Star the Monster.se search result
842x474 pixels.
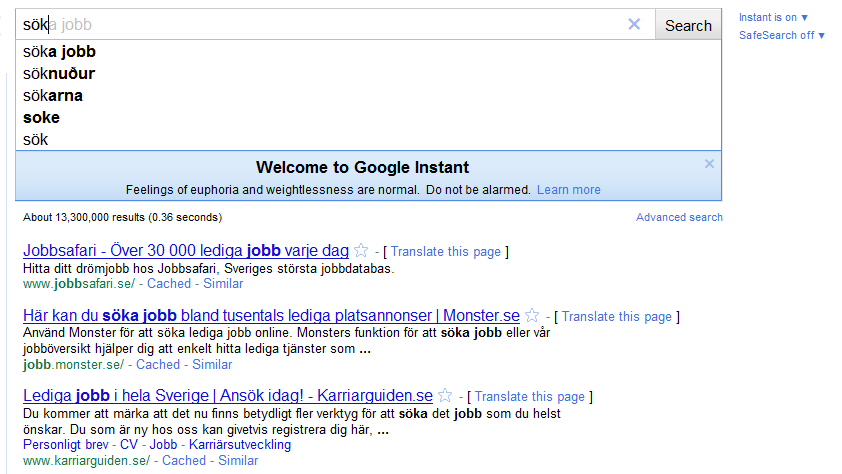(x=532, y=315)
